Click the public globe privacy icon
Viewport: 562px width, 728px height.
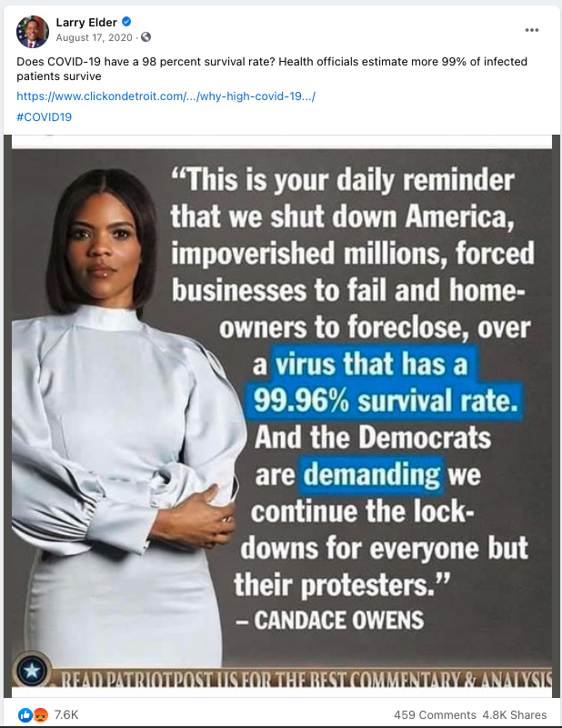pos(146,37)
